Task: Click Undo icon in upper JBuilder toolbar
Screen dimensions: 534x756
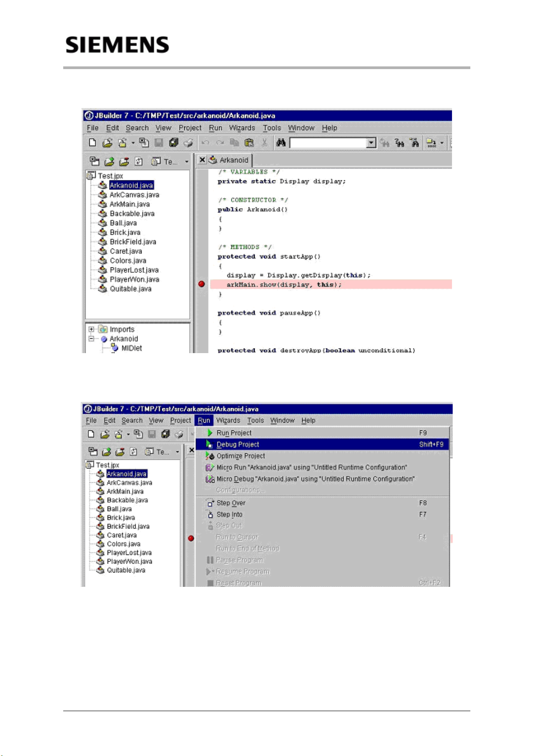Action: pyautogui.click(x=205, y=143)
